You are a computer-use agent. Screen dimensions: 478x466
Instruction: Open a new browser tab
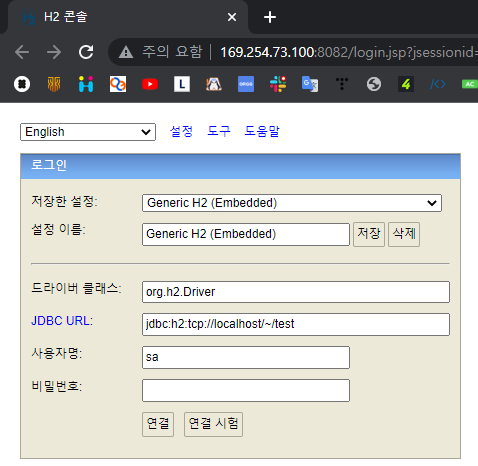pos(270,17)
